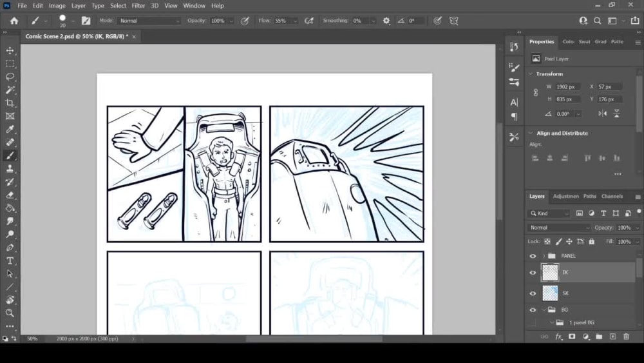Screen dimensions: 644x363
Task: Show the 1 panel BG group
Action: tap(533, 323)
